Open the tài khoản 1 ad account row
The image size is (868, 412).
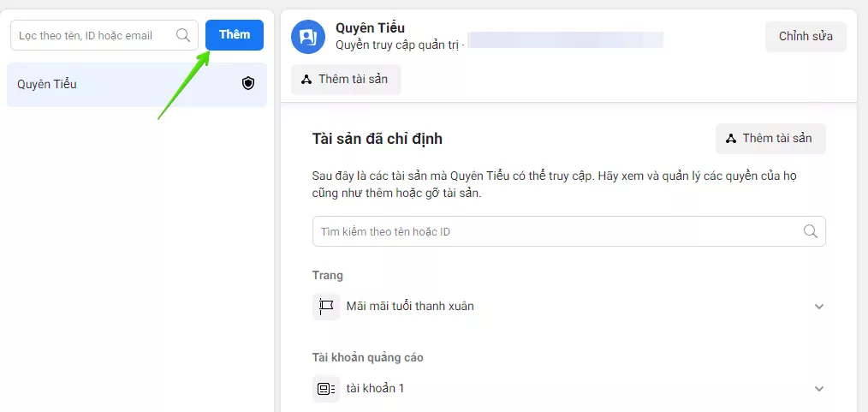(375, 388)
